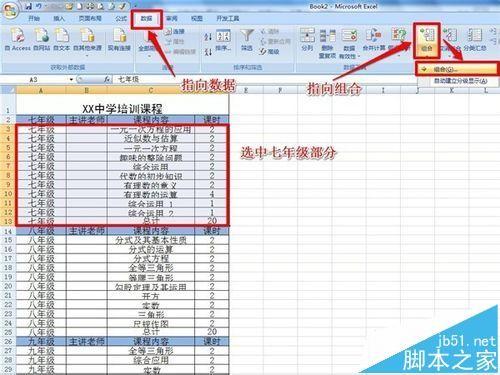The width and height of the screenshot is (500, 375).
Task: Click cell 勾股定理及其运用 in row 20
Action: (x=151, y=286)
